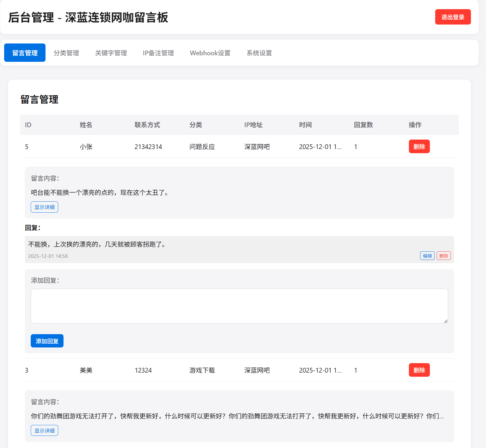Switch to the 分类管理 tab
The image size is (486, 448).
[x=66, y=53]
